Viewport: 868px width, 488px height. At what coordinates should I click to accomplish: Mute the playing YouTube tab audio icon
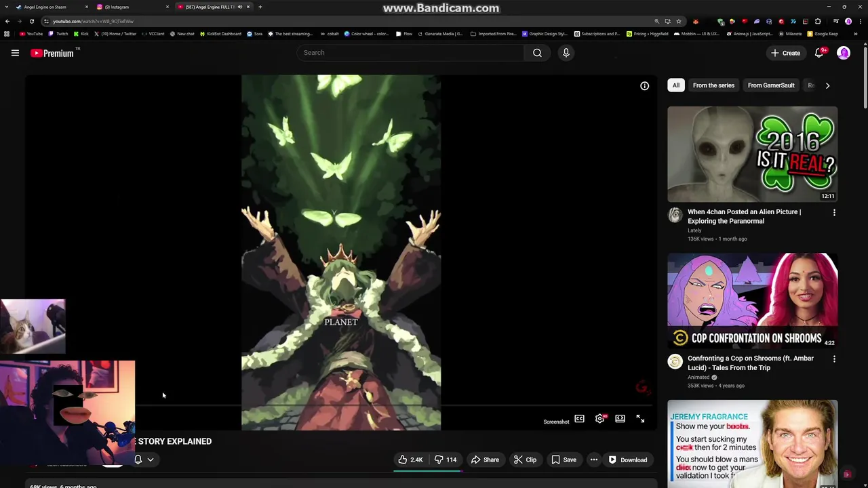click(239, 7)
